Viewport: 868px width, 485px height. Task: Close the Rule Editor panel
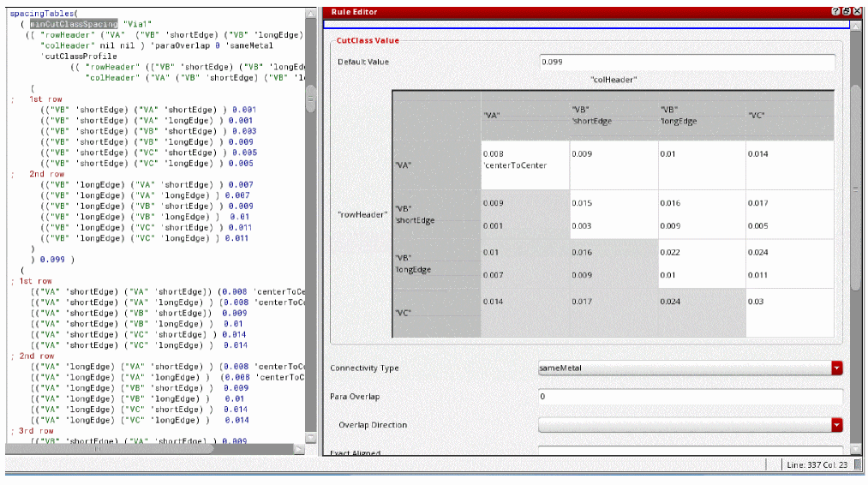click(x=856, y=11)
